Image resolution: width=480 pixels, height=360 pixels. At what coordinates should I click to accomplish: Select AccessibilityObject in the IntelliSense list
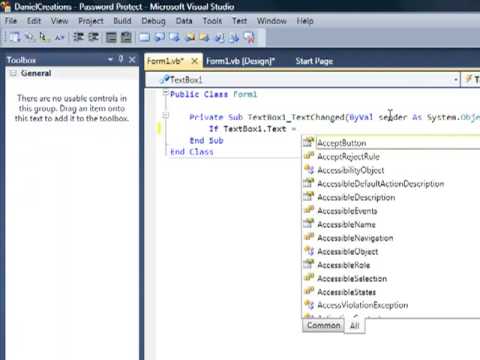[x=391, y=170]
